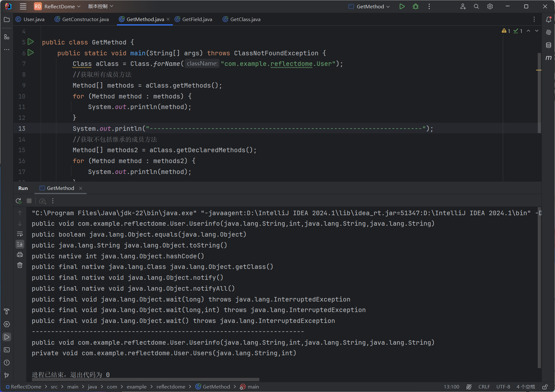Click CRLF line separator in status bar
The image size is (555, 392).
pos(484,387)
